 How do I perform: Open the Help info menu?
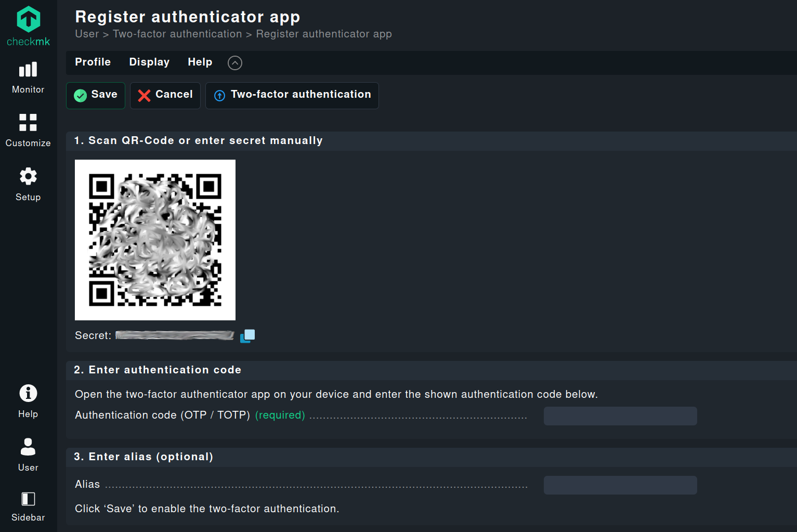pos(28,401)
